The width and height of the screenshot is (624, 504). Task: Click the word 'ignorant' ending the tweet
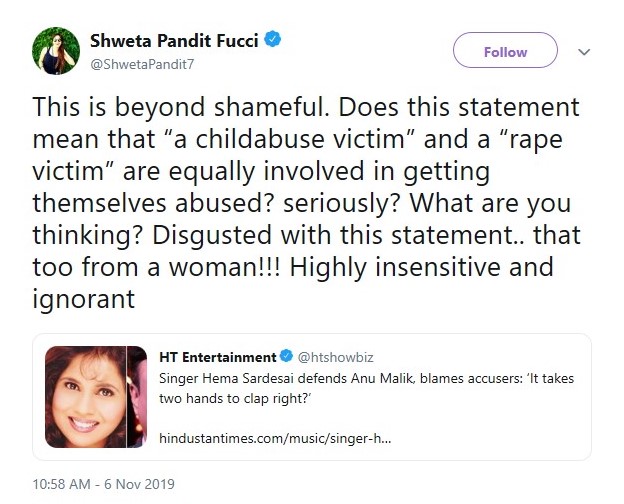coord(84,299)
